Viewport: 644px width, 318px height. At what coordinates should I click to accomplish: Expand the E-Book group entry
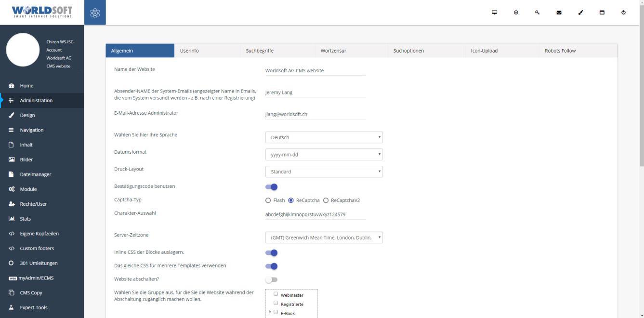click(x=270, y=312)
